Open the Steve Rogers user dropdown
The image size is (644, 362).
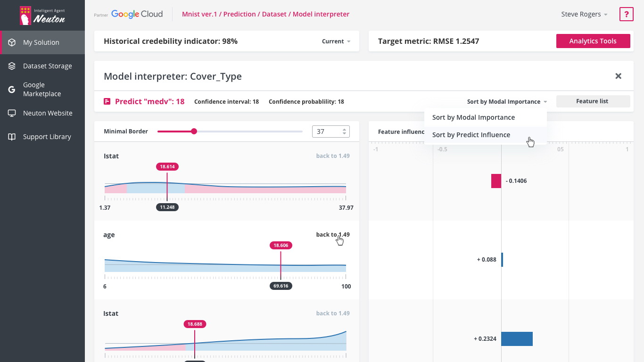[x=584, y=14]
